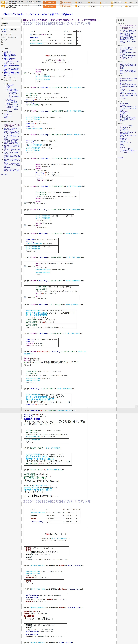Expand 関連データベース-バトロイ section
Screen dimensions: 138x644
click(2, 78)
